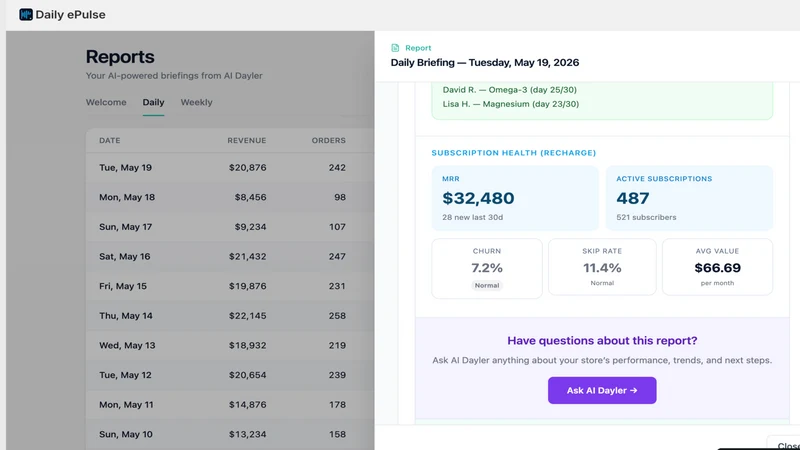The height and width of the screenshot is (450, 800).
Task: Click the Report document icon
Action: point(395,48)
